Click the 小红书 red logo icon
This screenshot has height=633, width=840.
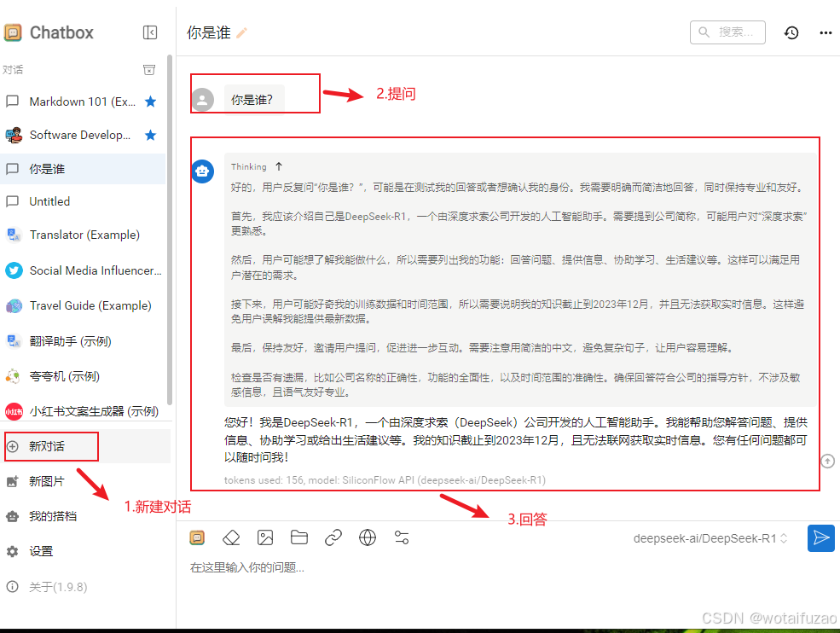pyautogui.click(x=14, y=411)
